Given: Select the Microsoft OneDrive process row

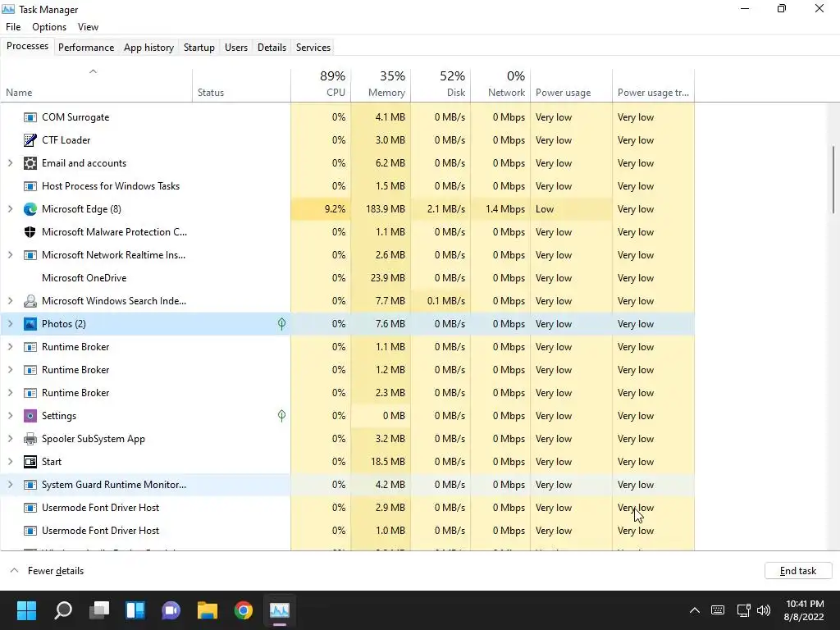Looking at the screenshot, I should pyautogui.click(x=347, y=278).
